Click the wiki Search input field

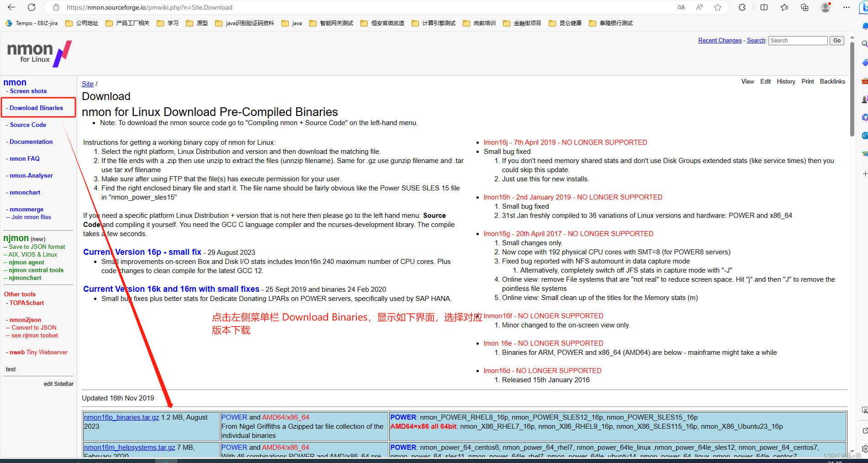coord(798,41)
